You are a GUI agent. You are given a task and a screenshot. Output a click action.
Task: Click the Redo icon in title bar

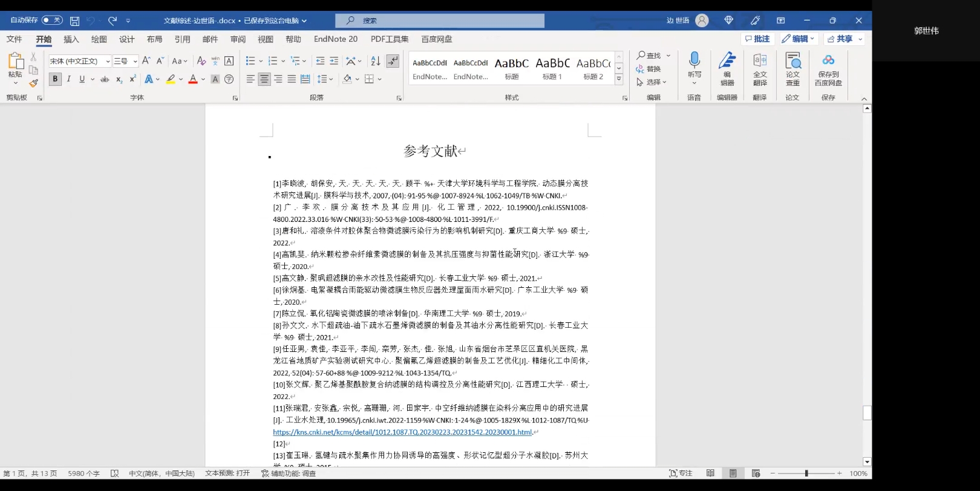click(113, 21)
